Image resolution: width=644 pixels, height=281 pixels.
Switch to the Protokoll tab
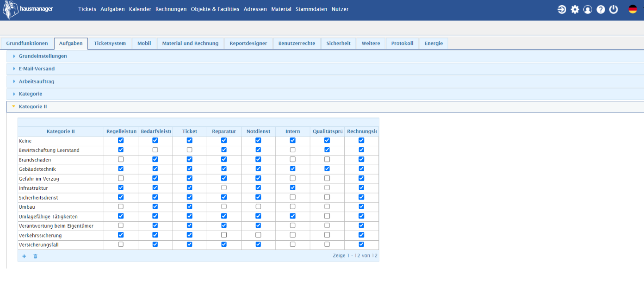pyautogui.click(x=402, y=44)
